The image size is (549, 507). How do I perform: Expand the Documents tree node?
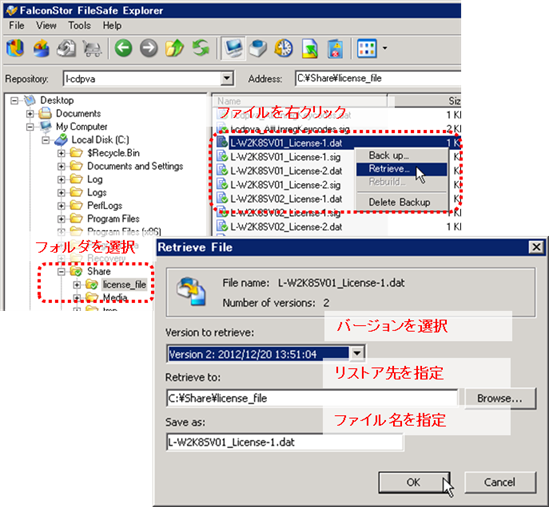tap(30, 114)
